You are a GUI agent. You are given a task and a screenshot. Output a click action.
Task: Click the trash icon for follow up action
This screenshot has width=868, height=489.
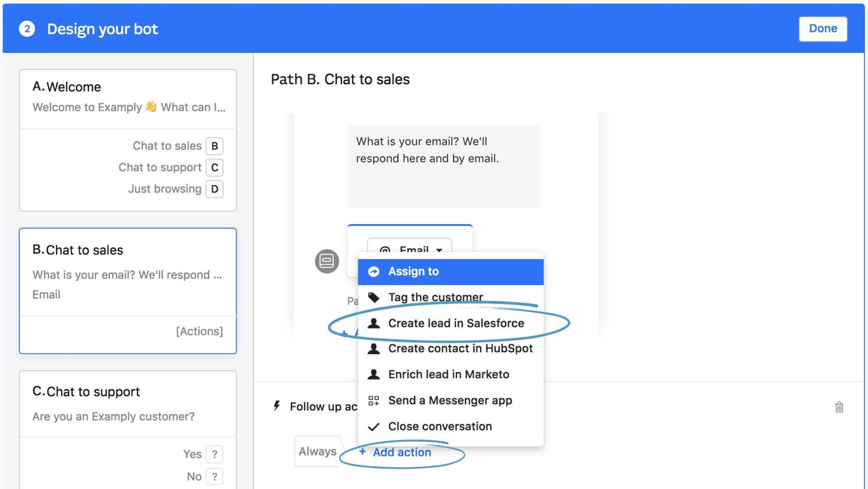[x=839, y=407]
